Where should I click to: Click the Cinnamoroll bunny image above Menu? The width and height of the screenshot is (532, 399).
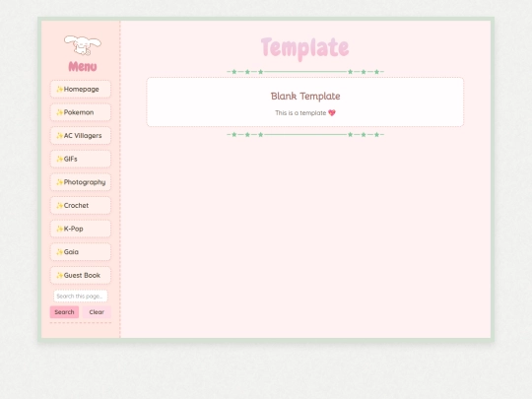tap(83, 45)
